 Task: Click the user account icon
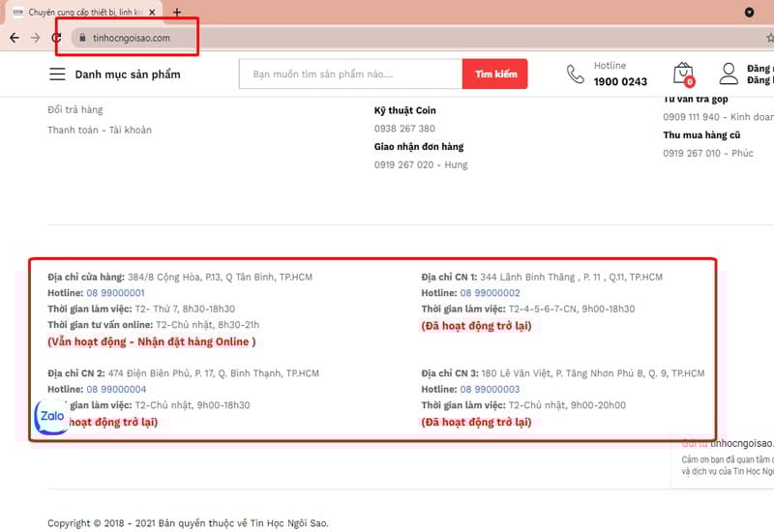click(x=729, y=74)
